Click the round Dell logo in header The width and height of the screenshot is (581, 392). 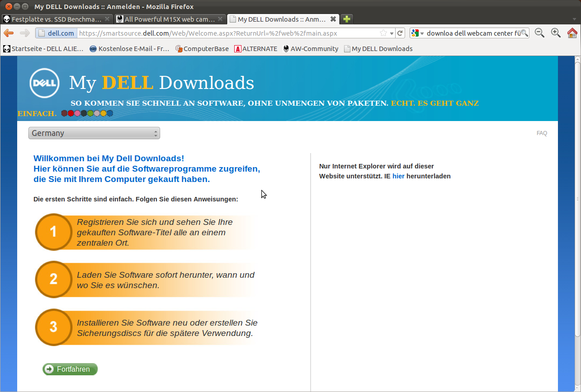pyautogui.click(x=44, y=83)
